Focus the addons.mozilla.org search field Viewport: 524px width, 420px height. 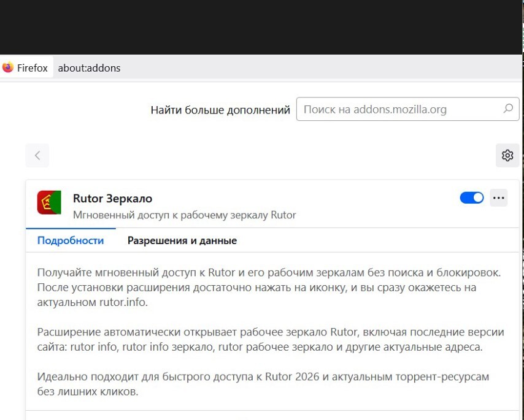coord(407,109)
